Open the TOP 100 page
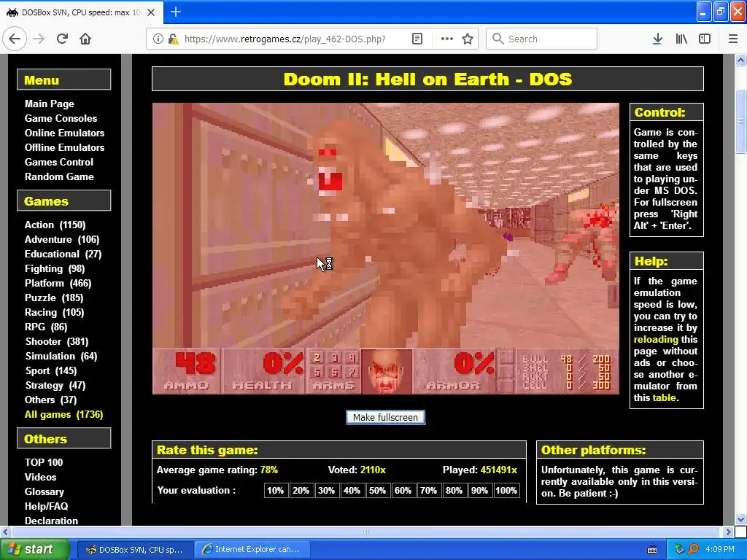Screen dimensions: 747x560 click(x=44, y=462)
